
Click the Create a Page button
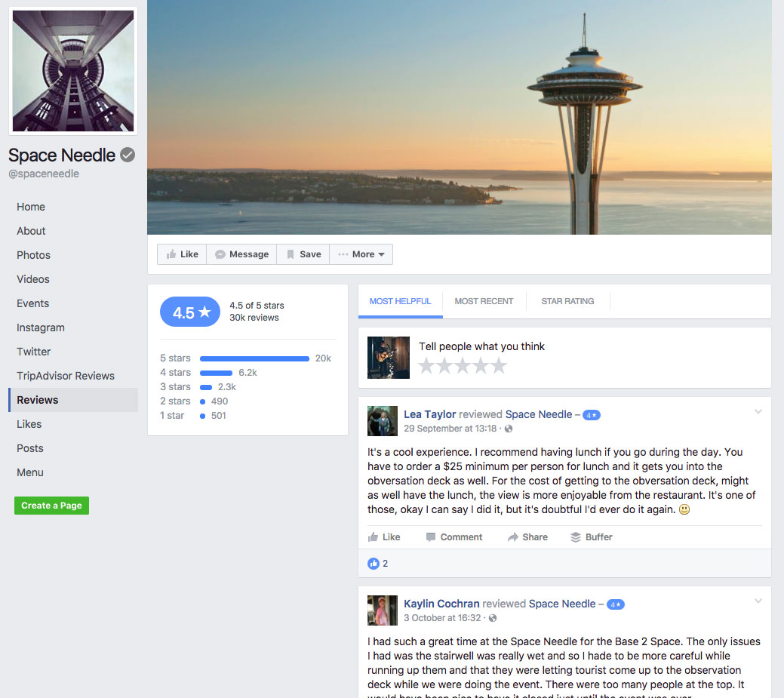point(51,506)
